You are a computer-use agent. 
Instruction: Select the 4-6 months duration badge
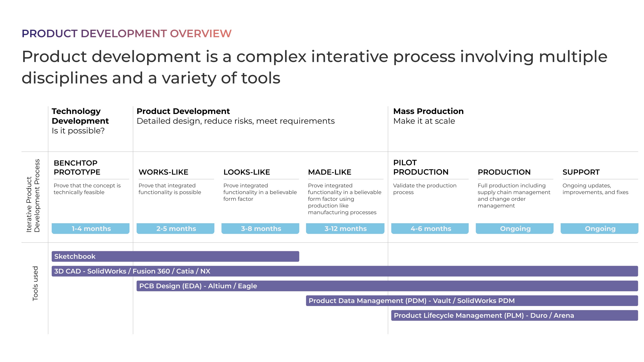(430, 228)
